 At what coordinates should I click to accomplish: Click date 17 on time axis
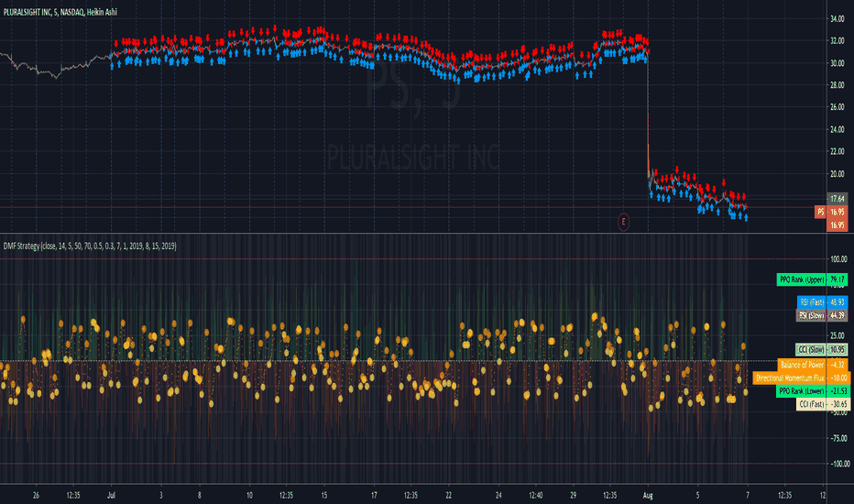click(374, 495)
